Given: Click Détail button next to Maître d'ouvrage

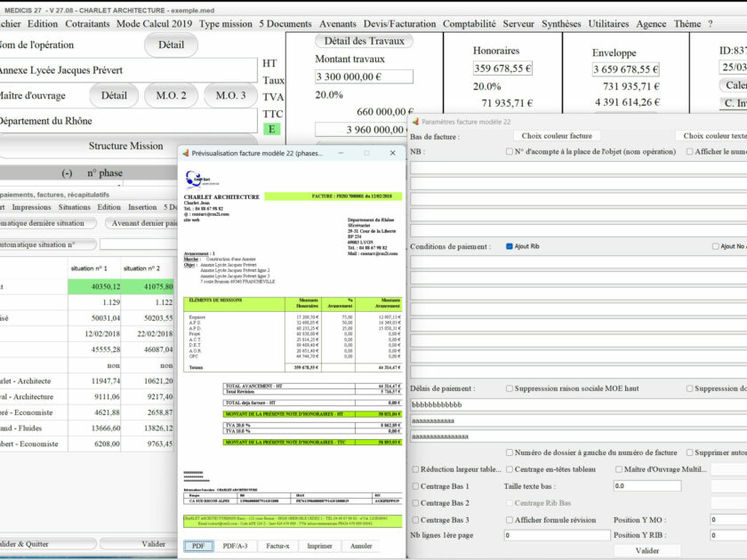Looking at the screenshot, I should point(114,95).
